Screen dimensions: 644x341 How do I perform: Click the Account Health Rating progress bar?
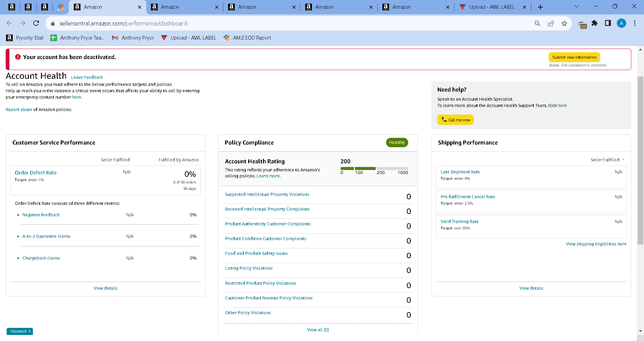coord(374,168)
